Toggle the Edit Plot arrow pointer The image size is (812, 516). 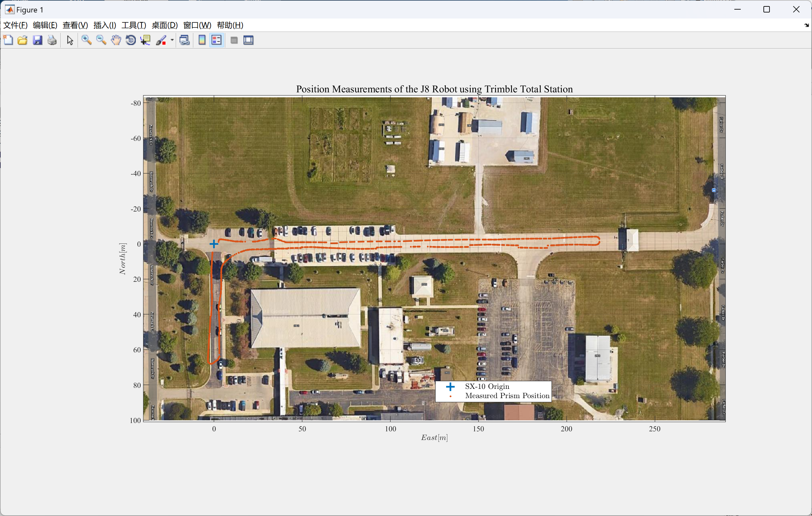point(70,41)
